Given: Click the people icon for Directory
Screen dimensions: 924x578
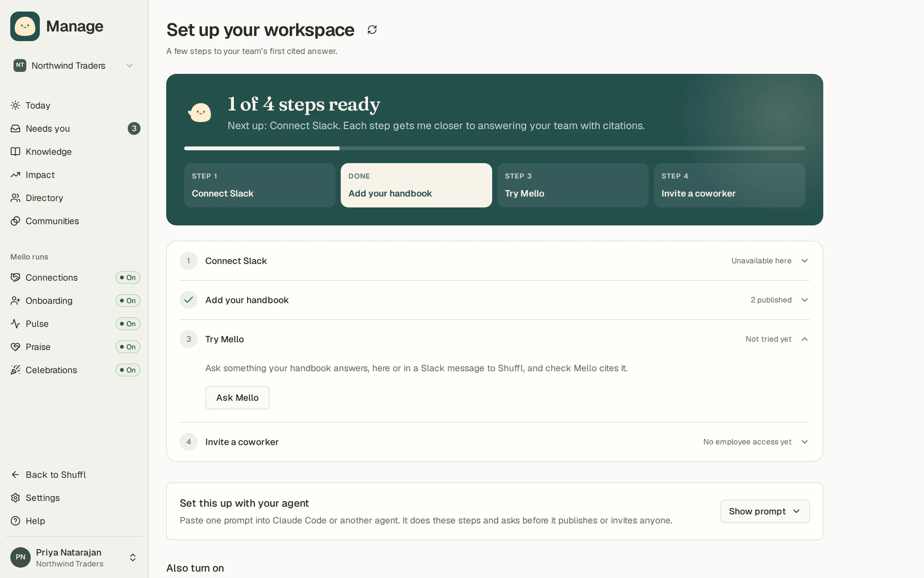Looking at the screenshot, I should (x=15, y=198).
